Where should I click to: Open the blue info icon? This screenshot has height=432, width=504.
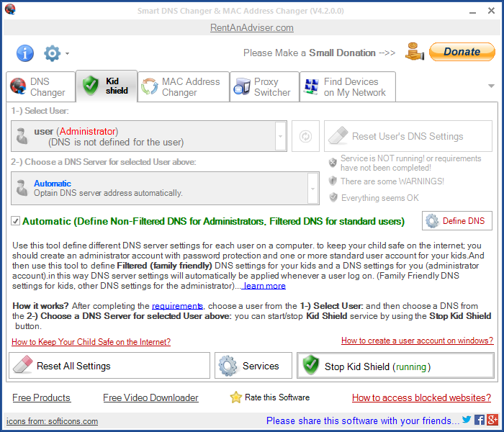(24, 53)
